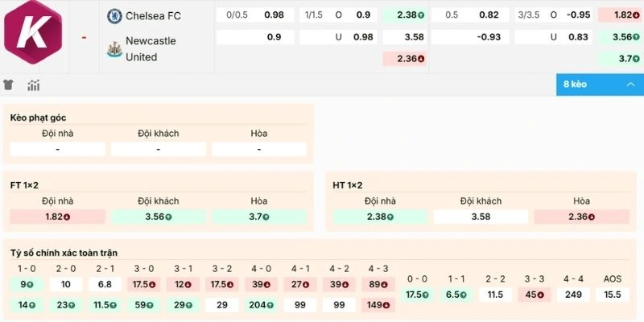
Task: Select FT 1×2 away win odds 3.56
Action: [159, 217]
